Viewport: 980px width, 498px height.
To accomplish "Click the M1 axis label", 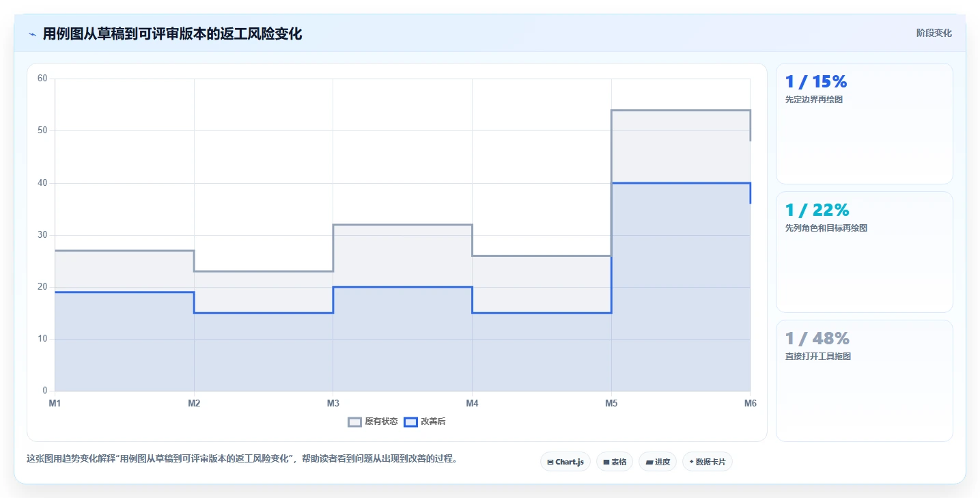I will 55,403.
